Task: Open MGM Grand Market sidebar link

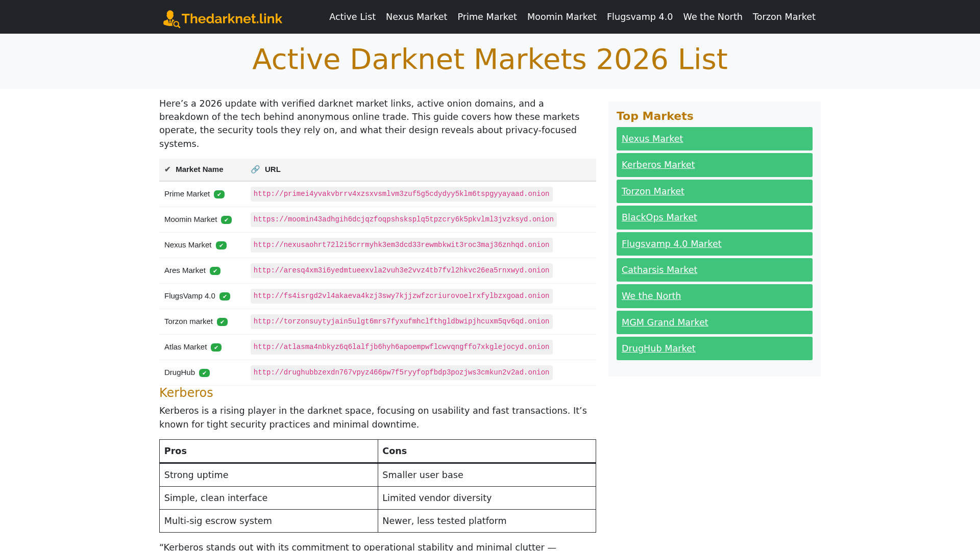Action: [665, 322]
